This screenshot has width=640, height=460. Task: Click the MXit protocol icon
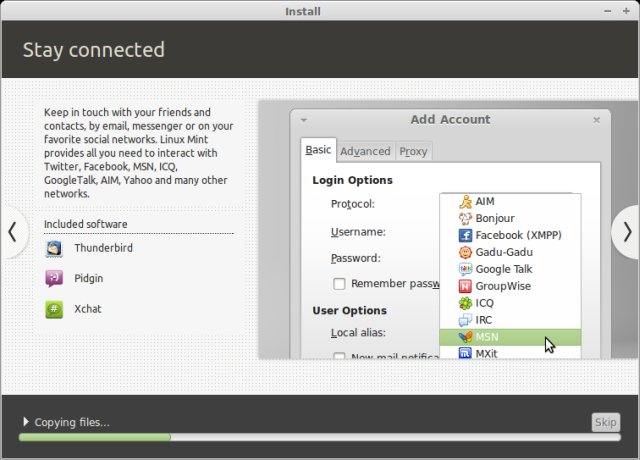pyautogui.click(x=465, y=353)
